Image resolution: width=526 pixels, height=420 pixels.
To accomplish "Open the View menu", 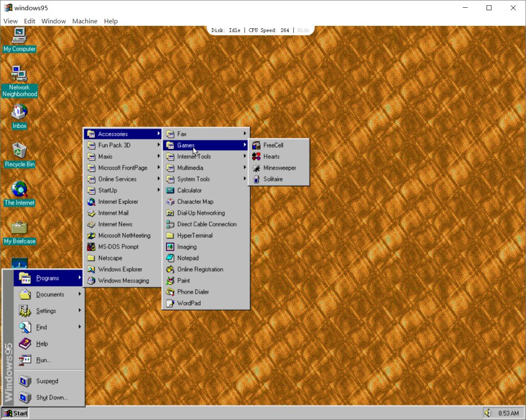I will pyautogui.click(x=10, y=21).
